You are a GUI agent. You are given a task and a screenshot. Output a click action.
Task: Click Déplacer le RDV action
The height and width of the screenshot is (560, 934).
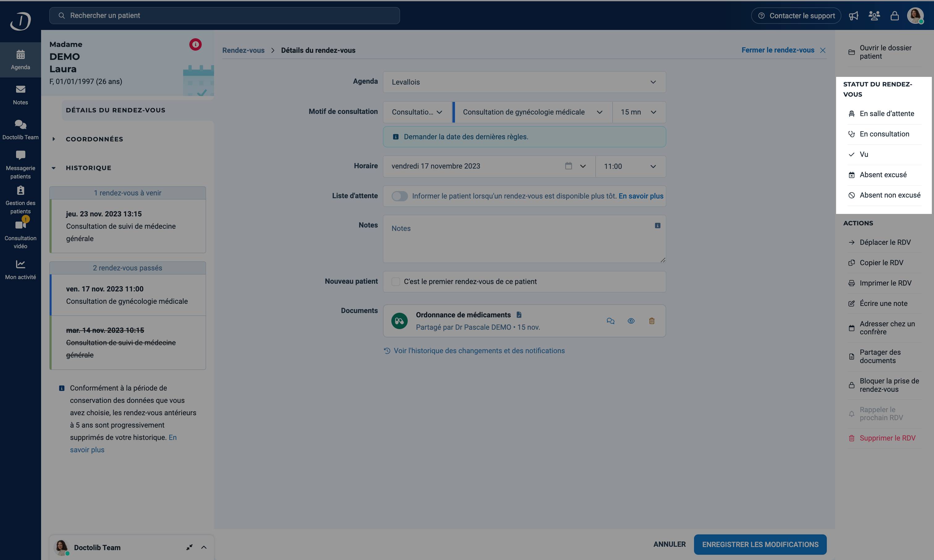click(x=885, y=242)
